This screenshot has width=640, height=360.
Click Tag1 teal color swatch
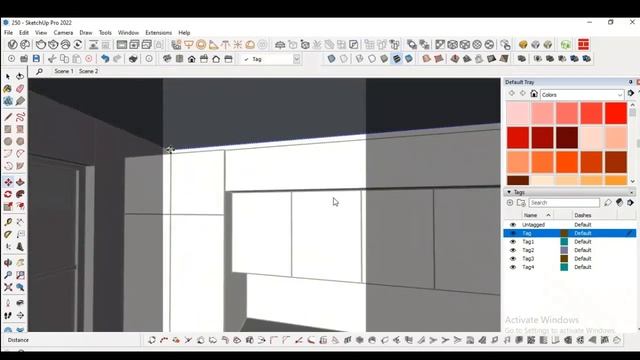pyautogui.click(x=564, y=242)
